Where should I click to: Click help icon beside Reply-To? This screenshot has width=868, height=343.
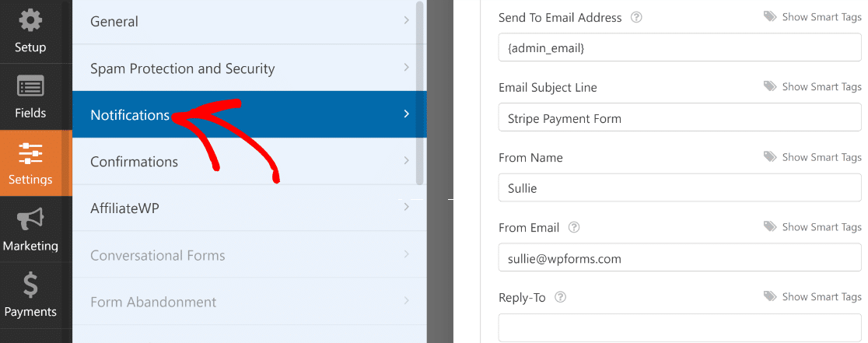pyautogui.click(x=560, y=297)
